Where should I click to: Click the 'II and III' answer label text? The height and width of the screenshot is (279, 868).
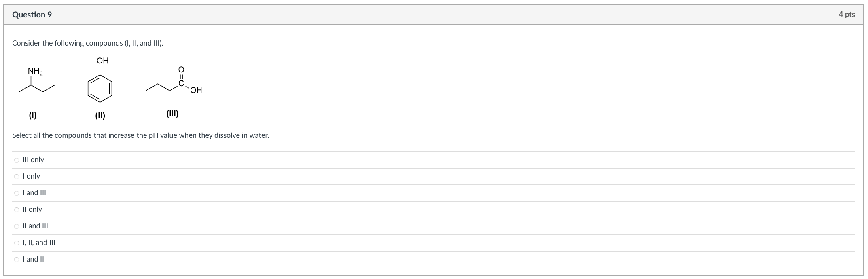coord(35,226)
